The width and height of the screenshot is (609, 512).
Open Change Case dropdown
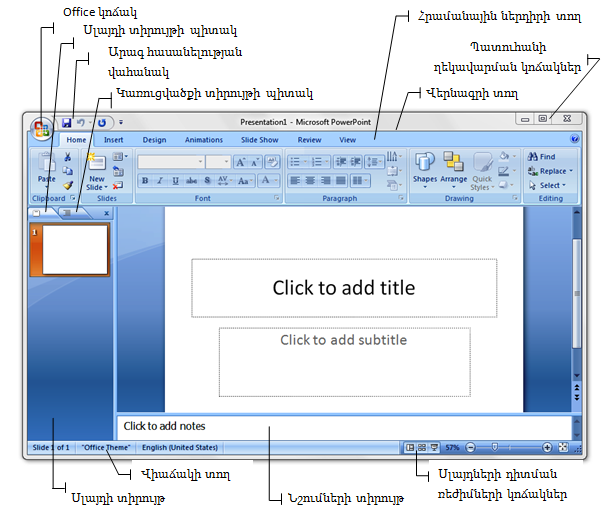(x=245, y=181)
